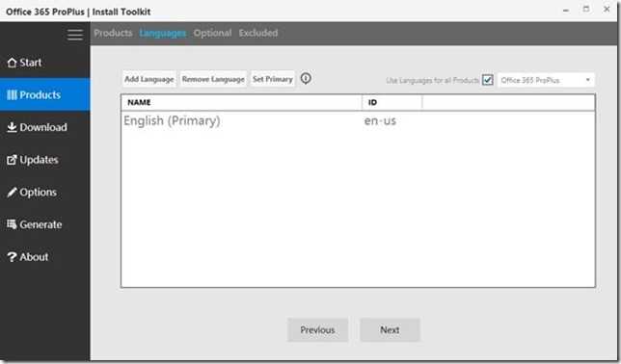Select Products in the sidebar
The width and height of the screenshot is (621, 364).
coord(44,94)
